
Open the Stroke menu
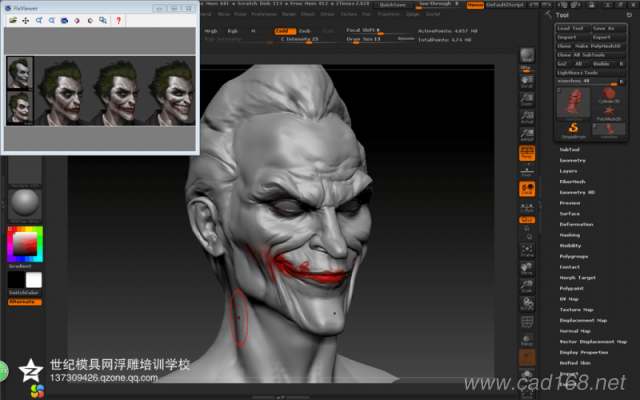(x=327, y=14)
